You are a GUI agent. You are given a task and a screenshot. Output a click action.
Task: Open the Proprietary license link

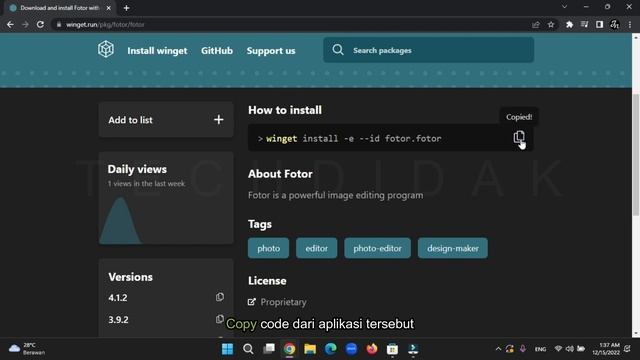[x=283, y=302]
